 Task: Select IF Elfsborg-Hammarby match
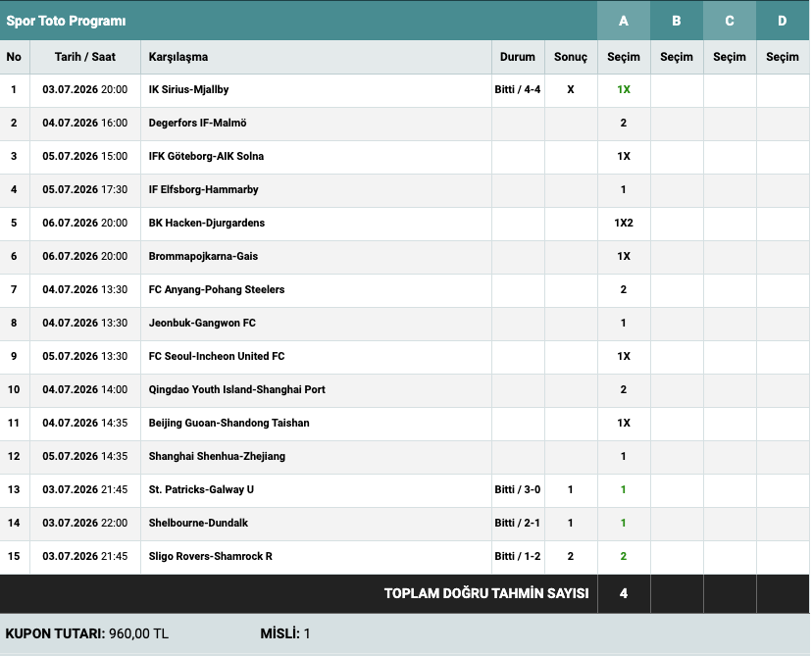click(x=204, y=189)
